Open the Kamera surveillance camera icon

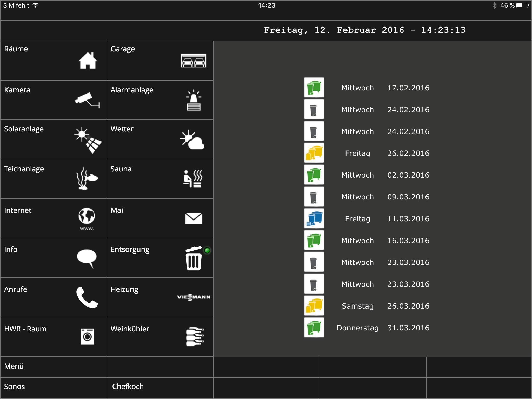pos(87,100)
